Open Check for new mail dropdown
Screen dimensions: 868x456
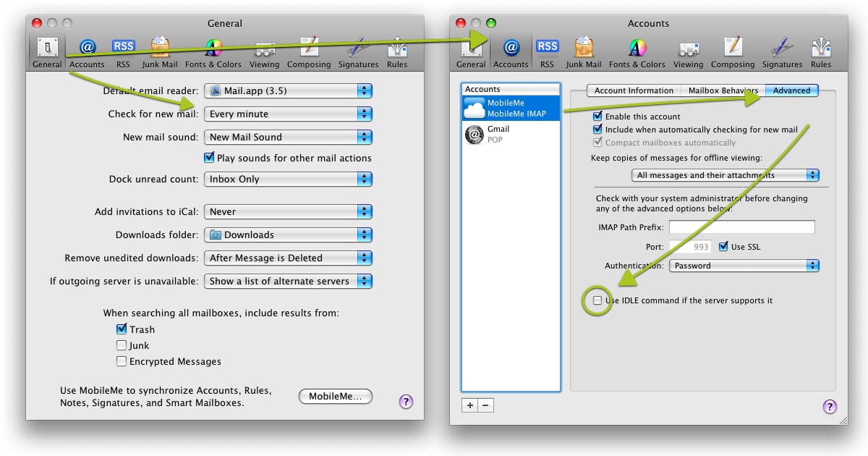point(288,114)
